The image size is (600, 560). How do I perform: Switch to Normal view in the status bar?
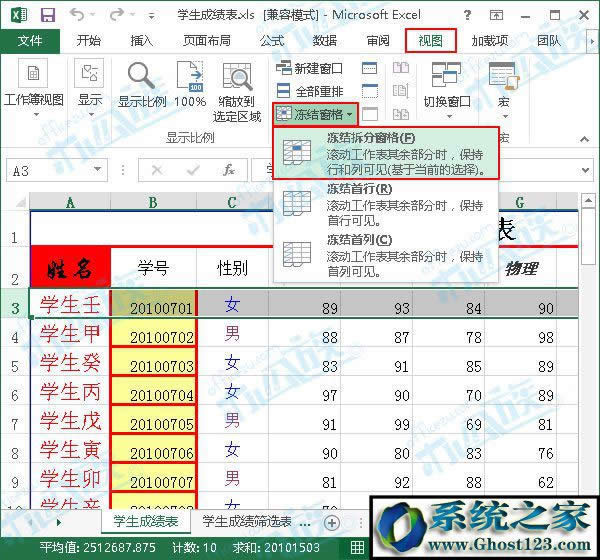(357, 547)
